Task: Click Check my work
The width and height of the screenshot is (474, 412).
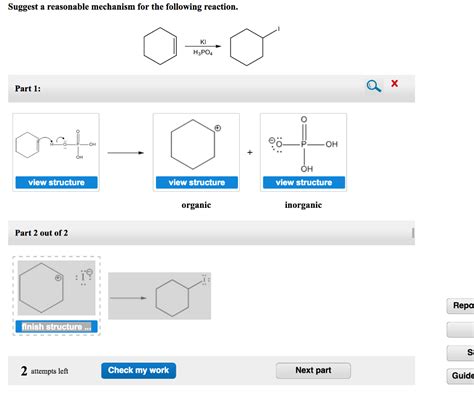Action: [138, 370]
